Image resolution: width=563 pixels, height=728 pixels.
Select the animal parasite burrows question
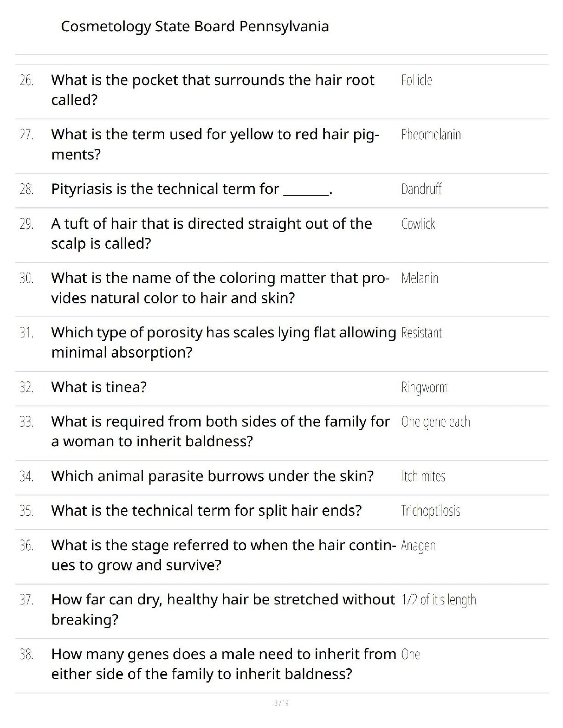pyautogui.click(x=213, y=476)
